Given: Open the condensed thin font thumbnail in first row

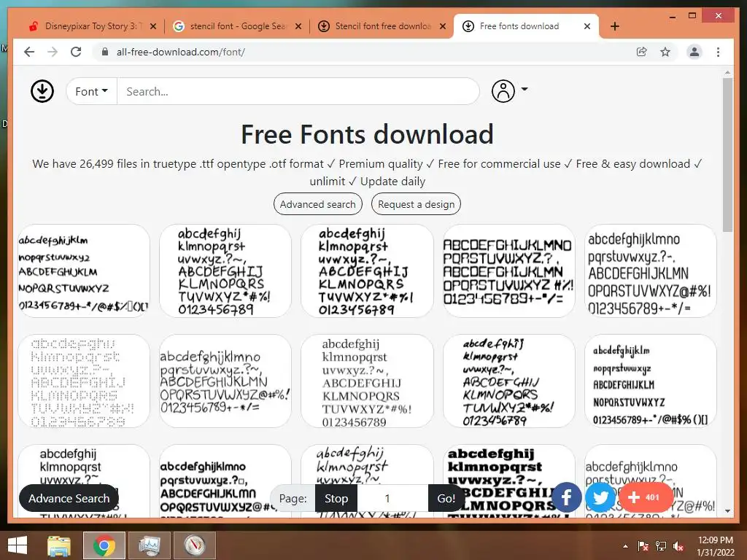Looking at the screenshot, I should coord(650,271).
